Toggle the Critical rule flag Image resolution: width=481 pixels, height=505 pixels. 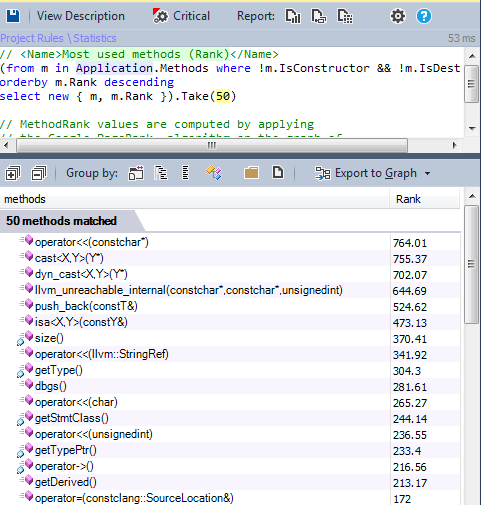pos(181,16)
